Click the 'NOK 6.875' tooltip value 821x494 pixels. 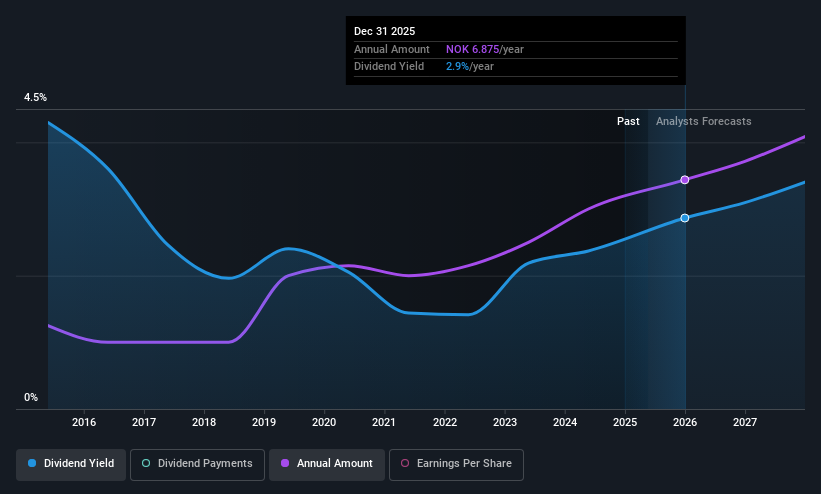tap(472, 49)
